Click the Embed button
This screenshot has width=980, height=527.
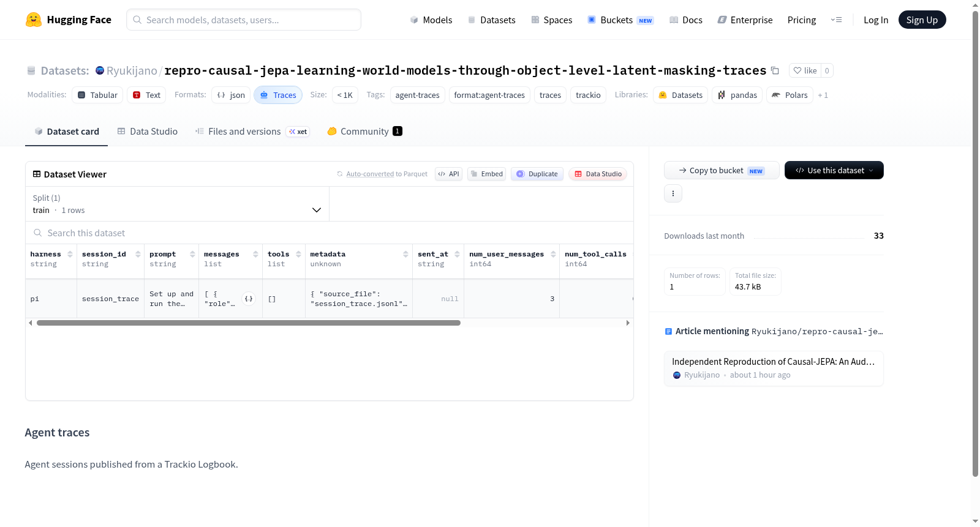pyautogui.click(x=486, y=174)
